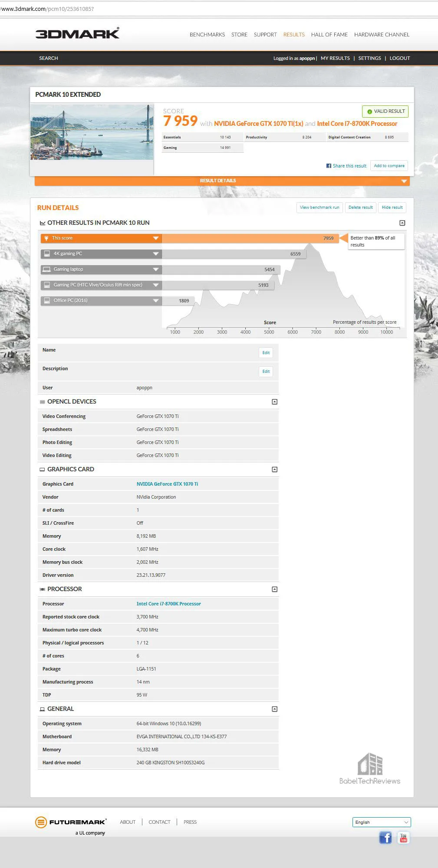Click the orange 7959 score bar

pyautogui.click(x=250, y=238)
